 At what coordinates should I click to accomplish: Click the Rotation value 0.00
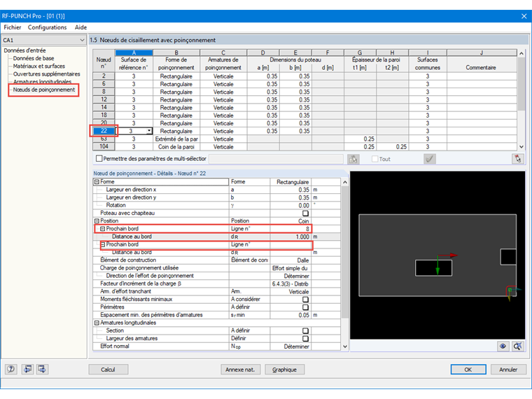[290, 205]
